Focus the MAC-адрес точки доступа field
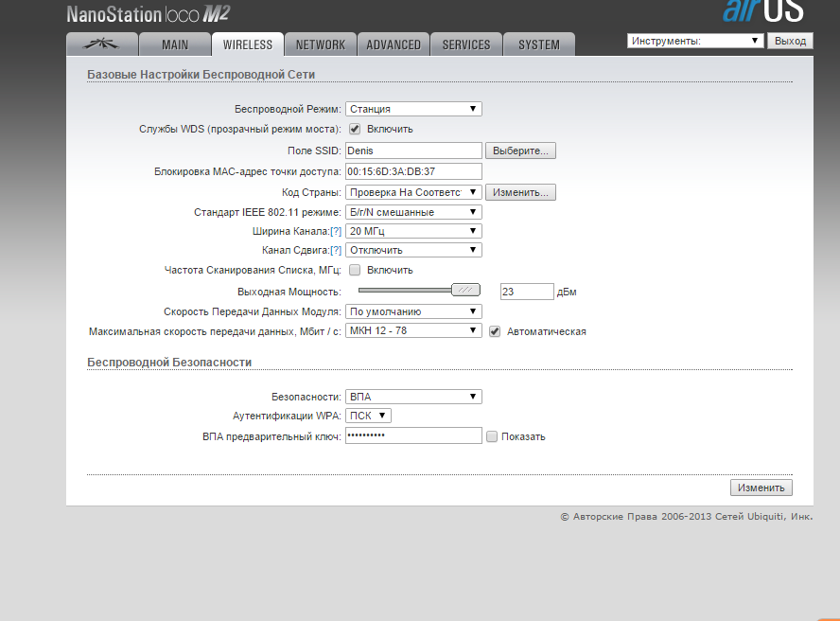Image resolution: width=840 pixels, height=621 pixels. tap(413, 171)
